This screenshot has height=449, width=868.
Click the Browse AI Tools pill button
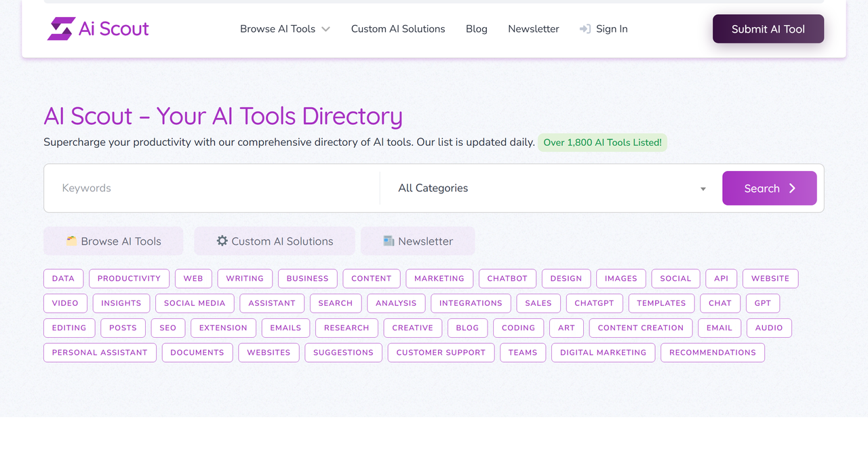[x=113, y=241]
